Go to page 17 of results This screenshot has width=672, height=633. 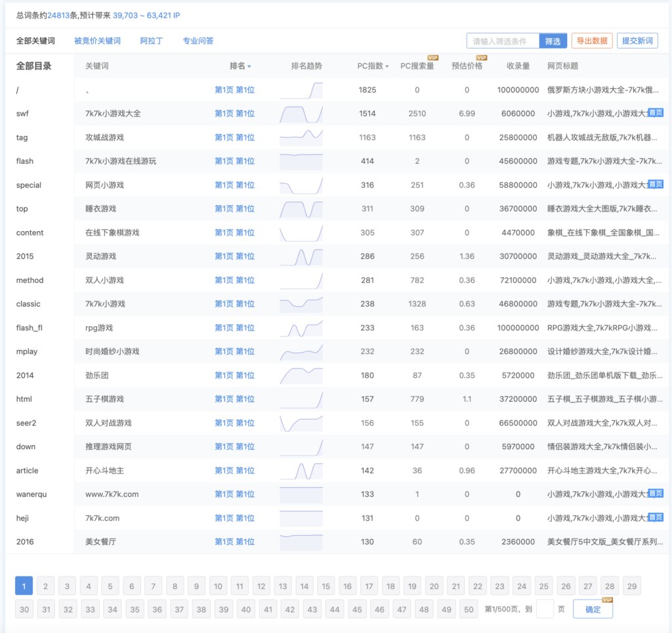click(369, 586)
